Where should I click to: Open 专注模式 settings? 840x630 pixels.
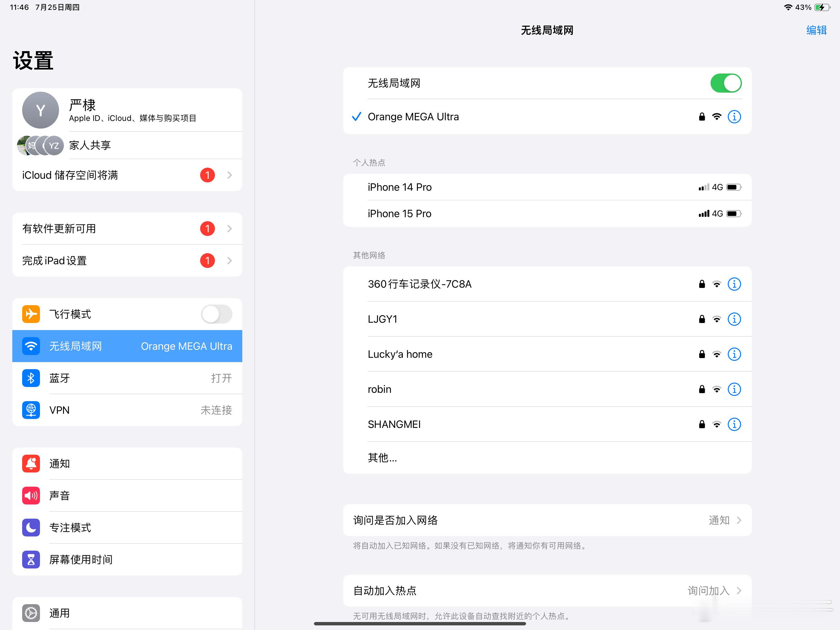pyautogui.click(x=127, y=527)
